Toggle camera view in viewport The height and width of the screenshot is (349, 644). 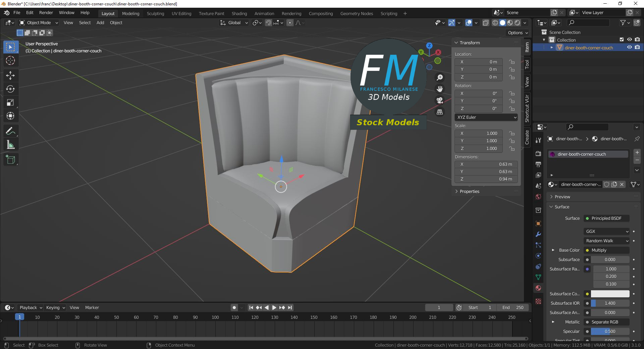(439, 100)
